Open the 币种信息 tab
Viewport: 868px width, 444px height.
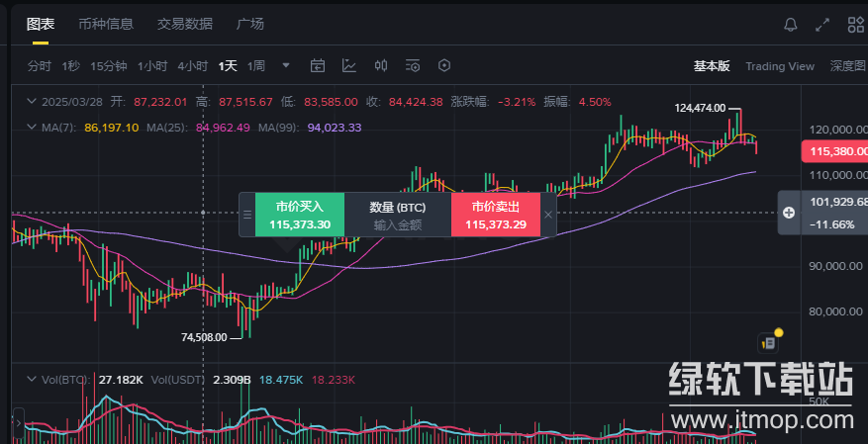[x=106, y=24]
